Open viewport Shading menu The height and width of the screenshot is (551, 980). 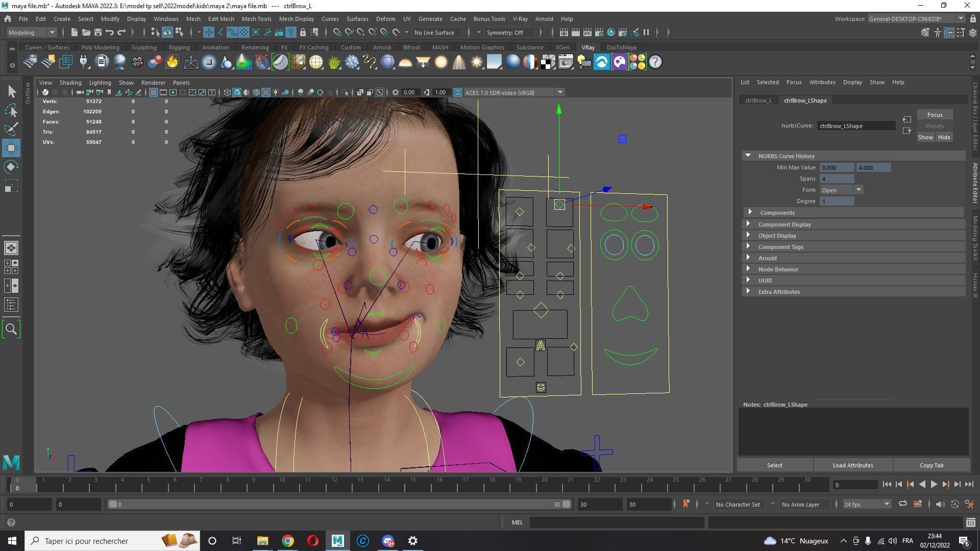click(x=70, y=83)
